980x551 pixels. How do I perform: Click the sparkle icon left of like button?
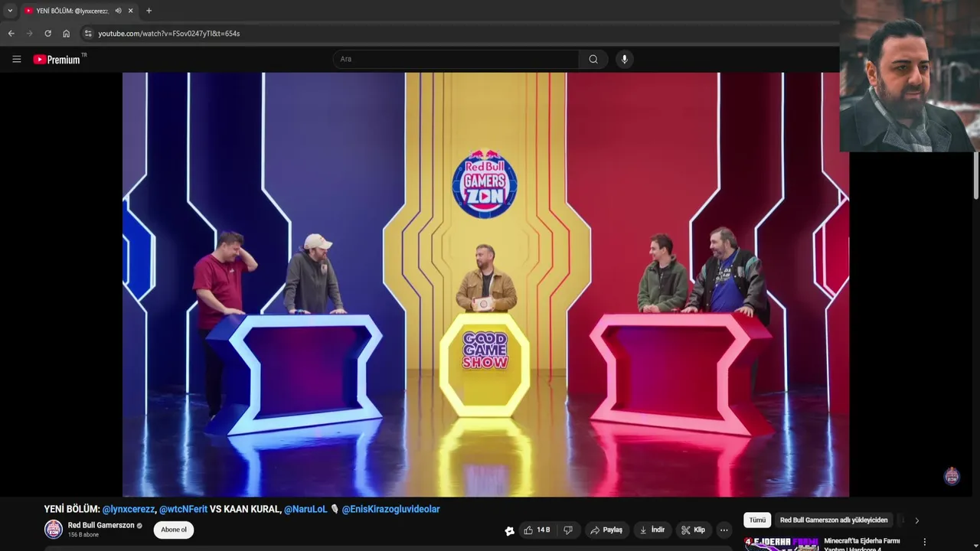(x=509, y=530)
